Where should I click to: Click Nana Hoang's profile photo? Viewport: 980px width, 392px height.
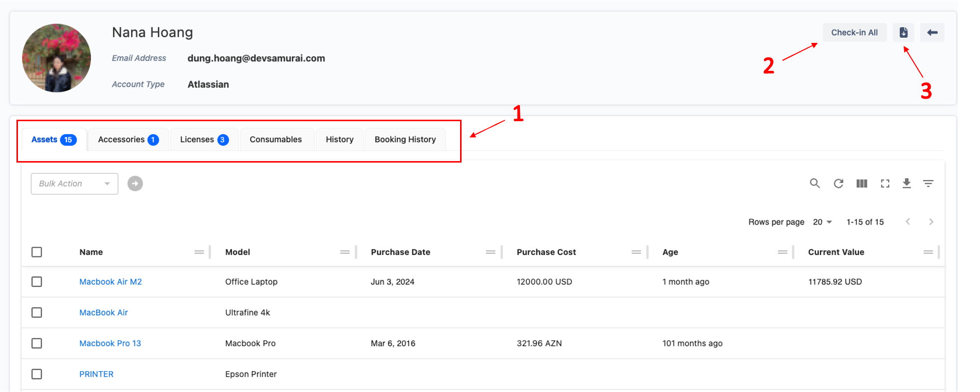click(x=56, y=58)
